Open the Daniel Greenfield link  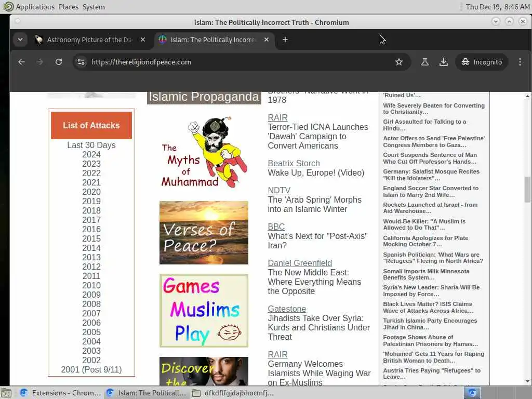[300, 263]
